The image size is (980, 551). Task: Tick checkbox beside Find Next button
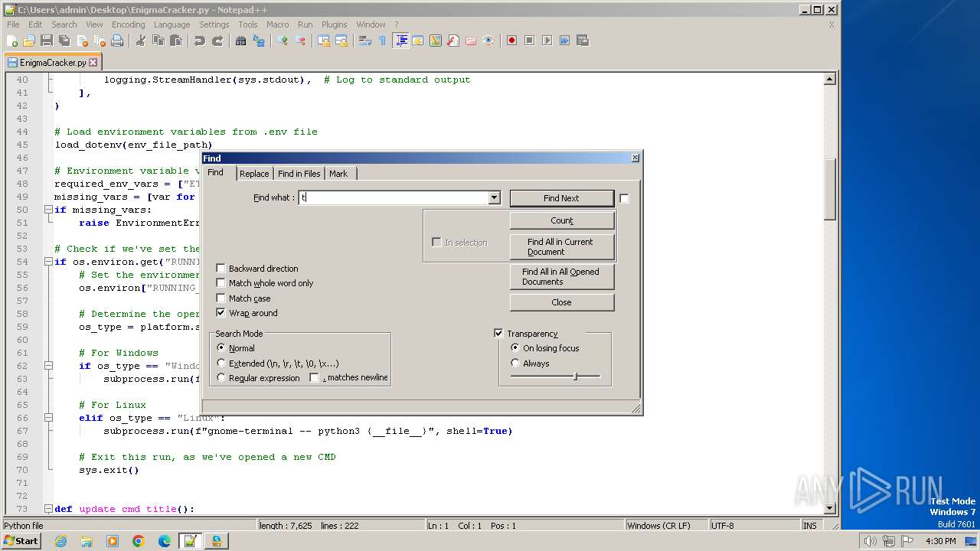pyautogui.click(x=624, y=198)
